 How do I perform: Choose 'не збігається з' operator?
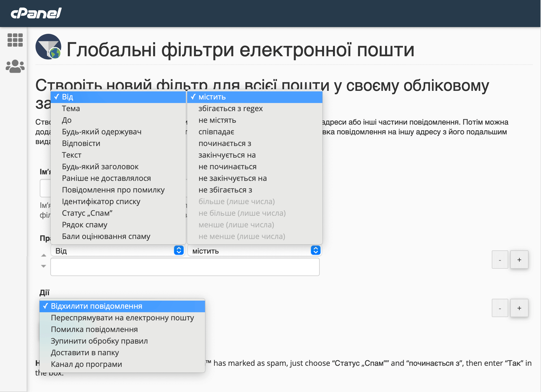(x=255, y=190)
